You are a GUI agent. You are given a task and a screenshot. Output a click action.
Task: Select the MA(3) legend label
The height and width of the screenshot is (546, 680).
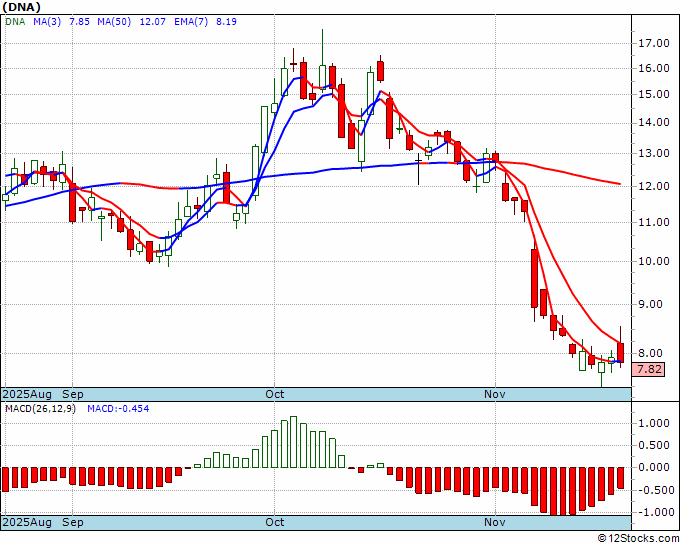(x=47, y=21)
